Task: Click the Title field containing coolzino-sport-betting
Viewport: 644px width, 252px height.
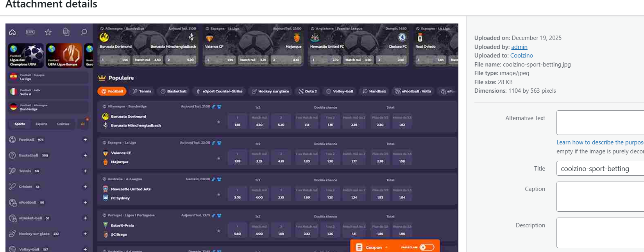Action: click(600, 168)
